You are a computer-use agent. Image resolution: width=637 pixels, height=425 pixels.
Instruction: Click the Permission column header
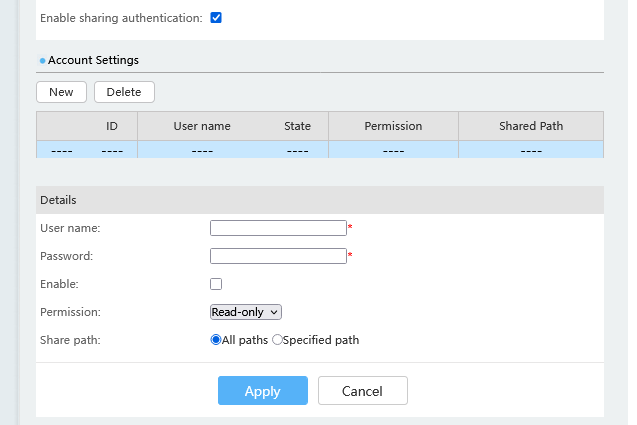tap(393, 126)
